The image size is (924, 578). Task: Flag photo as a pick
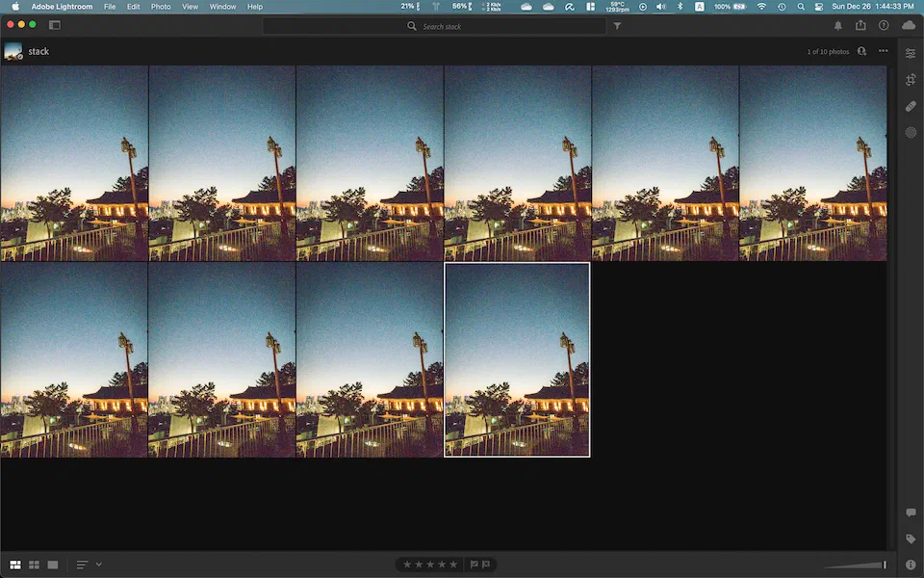click(474, 565)
